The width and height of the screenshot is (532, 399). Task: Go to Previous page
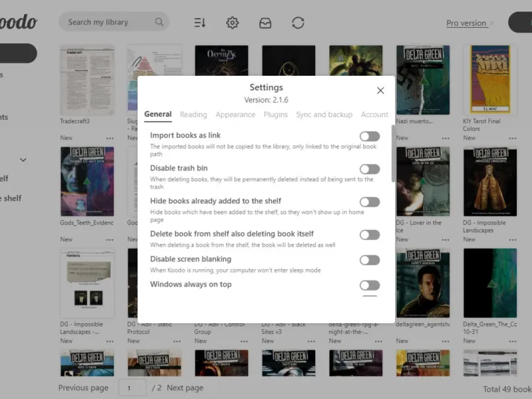83,388
